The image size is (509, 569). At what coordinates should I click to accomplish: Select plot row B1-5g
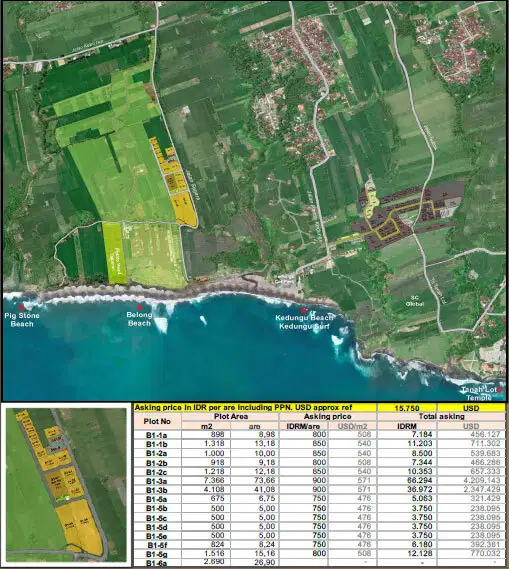319,554
